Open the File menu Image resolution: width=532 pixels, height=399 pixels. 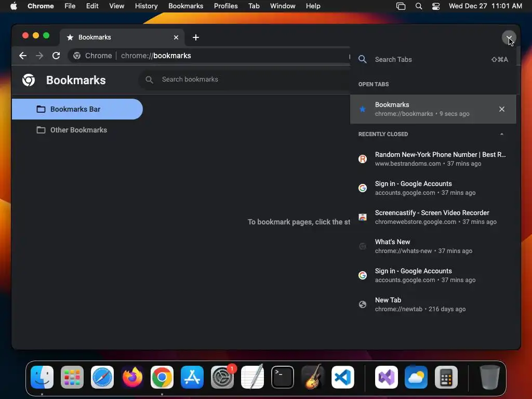pyautogui.click(x=70, y=6)
